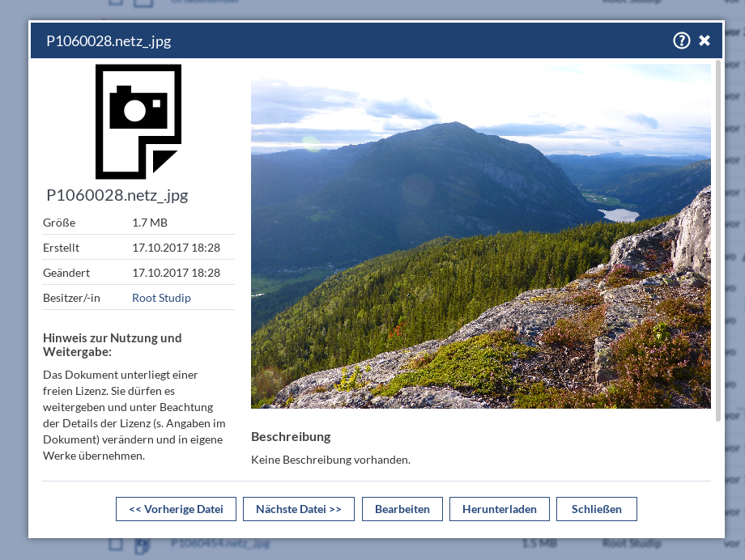Select the file name heading below the icon
This screenshot has height=560, width=745.
coord(117,195)
